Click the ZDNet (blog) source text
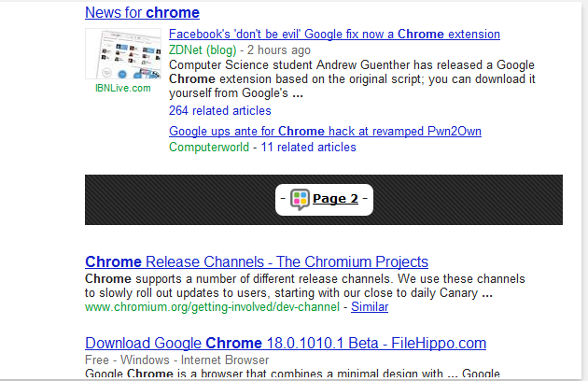 pos(203,49)
